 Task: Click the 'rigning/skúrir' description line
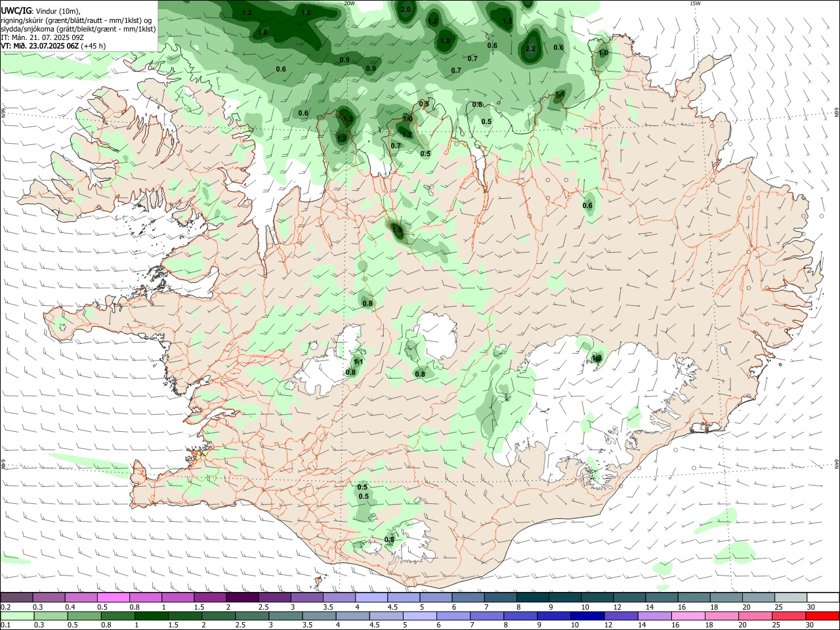click(77, 20)
